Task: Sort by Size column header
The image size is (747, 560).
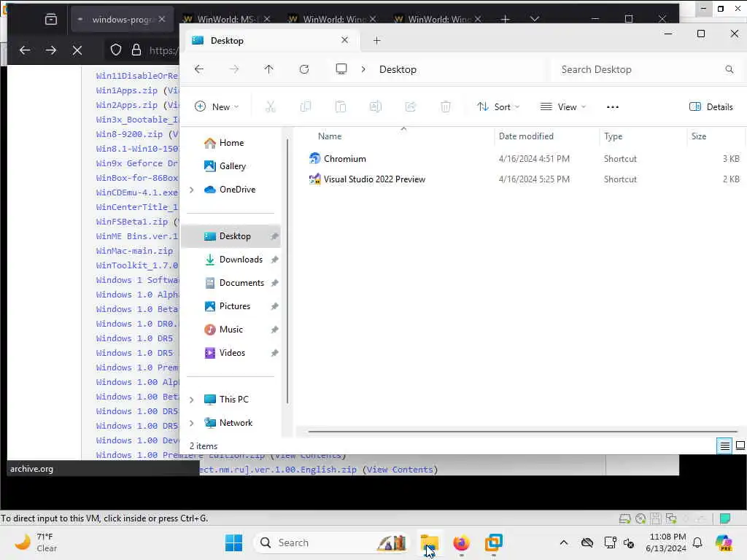Action: [x=699, y=136]
